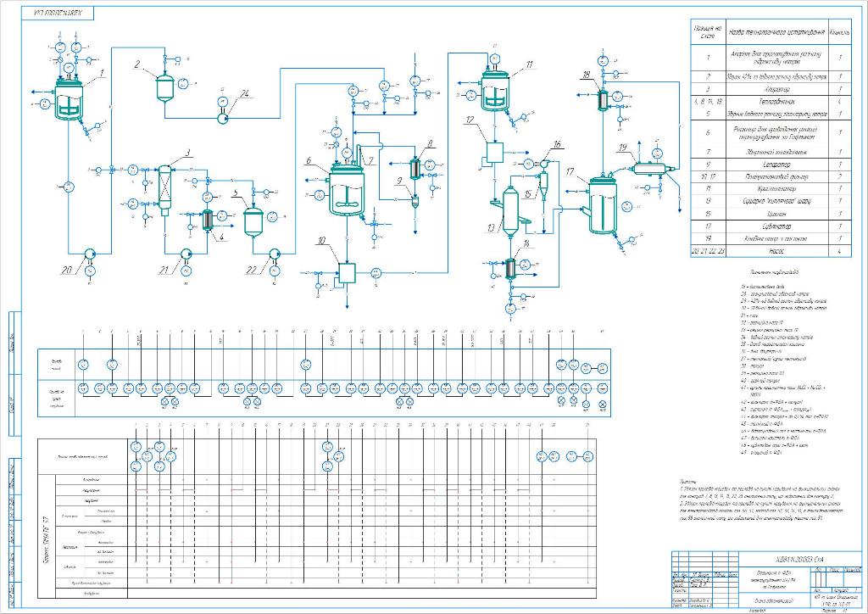Click the "Теплообмінник" cell in the equipment table
The height and width of the screenshot is (614, 868).
[x=776, y=102]
